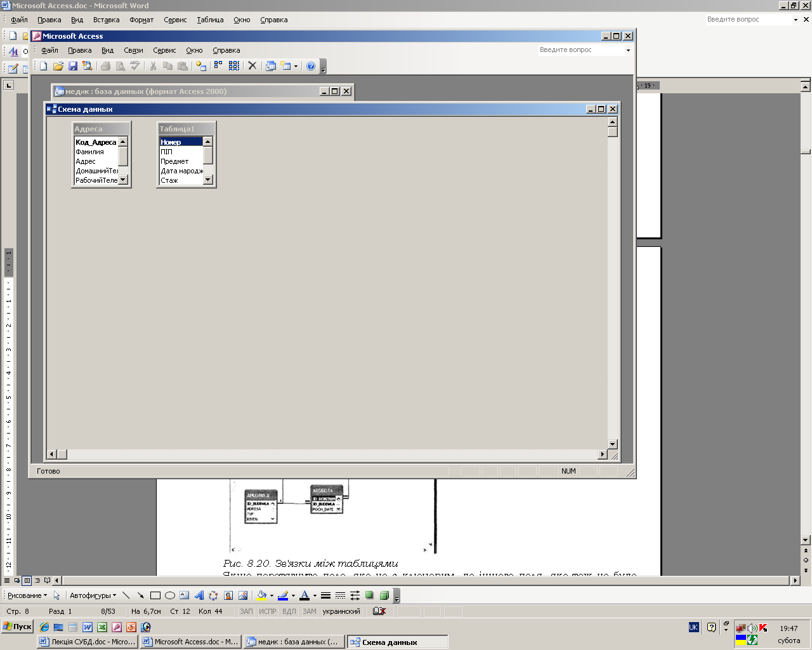
Task: Select the Номер field in Таблица1
Action: (x=181, y=142)
